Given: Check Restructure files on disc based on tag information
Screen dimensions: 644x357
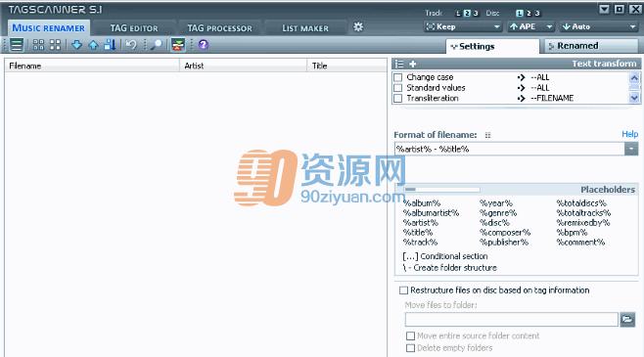Looking at the screenshot, I should (404, 290).
